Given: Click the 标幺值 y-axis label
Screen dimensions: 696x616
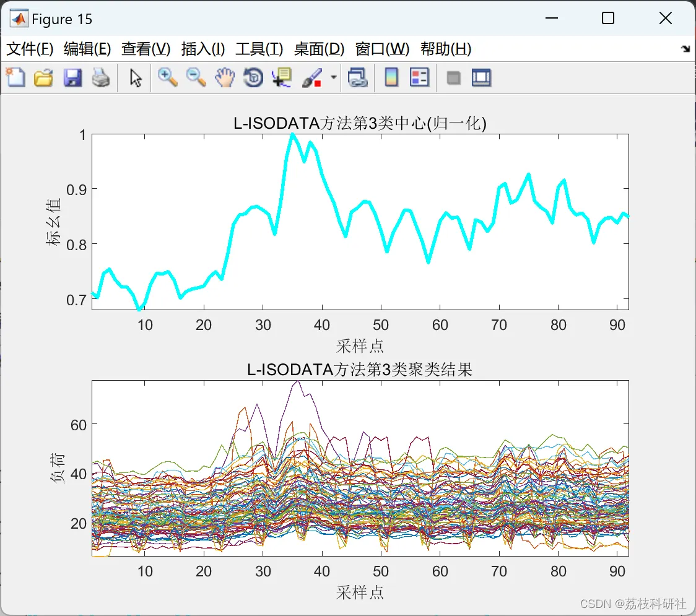Looking at the screenshot, I should 53,222.
